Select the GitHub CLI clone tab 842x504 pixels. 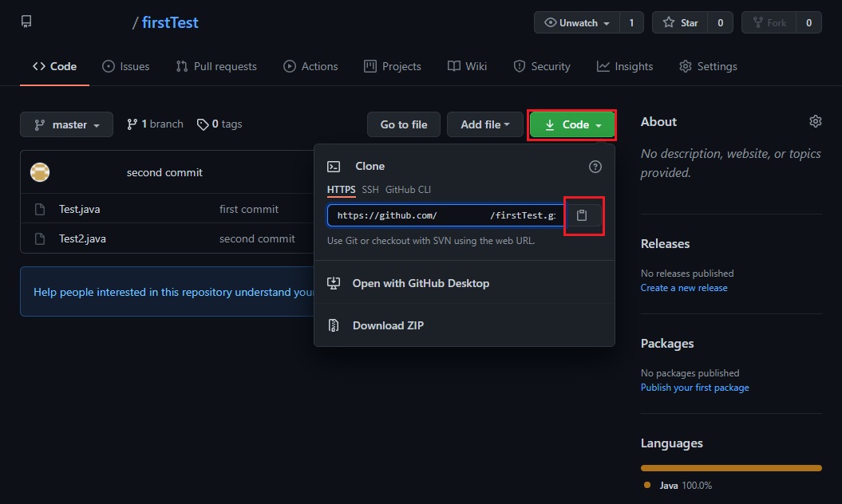[x=408, y=190]
